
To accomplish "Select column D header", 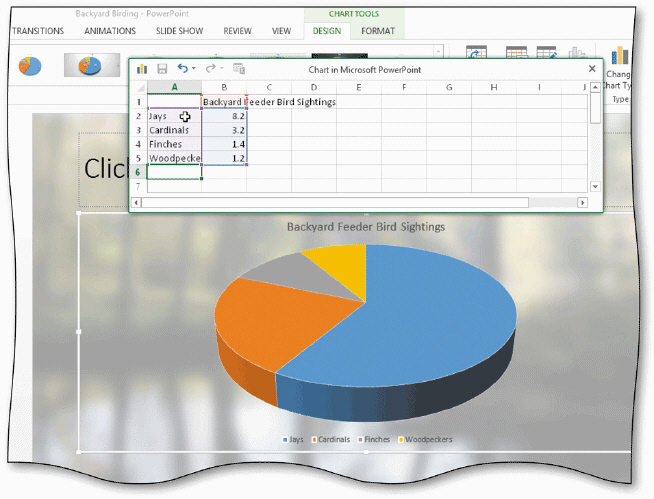I will click(314, 87).
